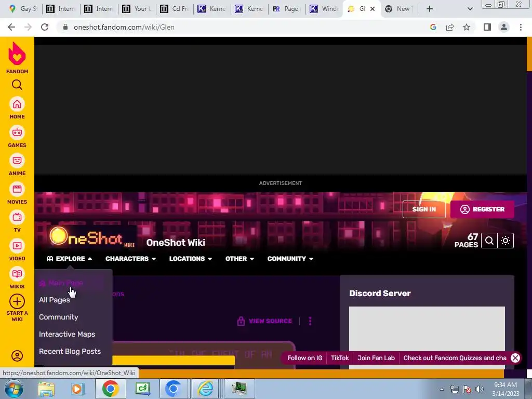Select Main Page from Explore menu
Screen dimensions: 532x399
pyautogui.click(x=61, y=283)
